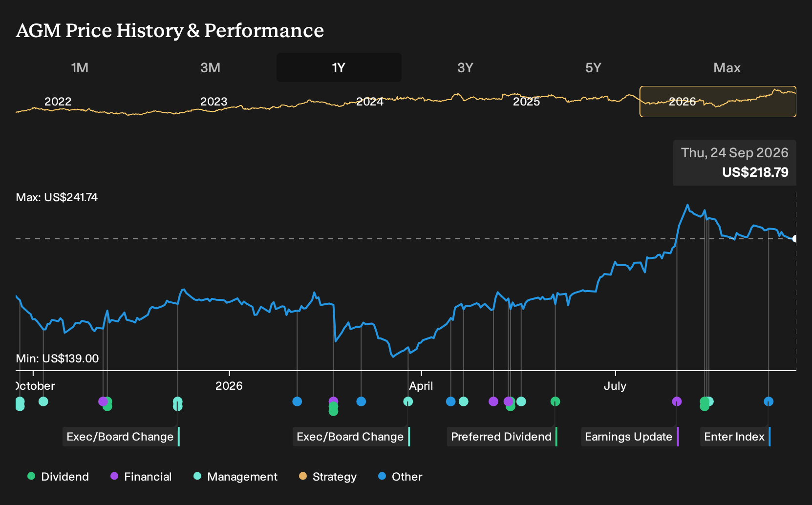Image resolution: width=812 pixels, height=505 pixels.
Task: Toggle the Other legend filter
Action: pyautogui.click(x=400, y=477)
